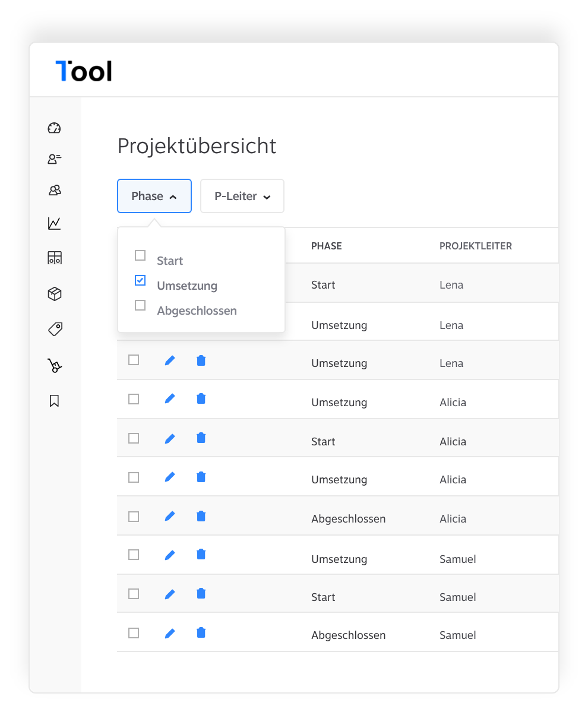Click the PROJEKTLEITER column header
This screenshot has height=709, width=588.
[475, 246]
